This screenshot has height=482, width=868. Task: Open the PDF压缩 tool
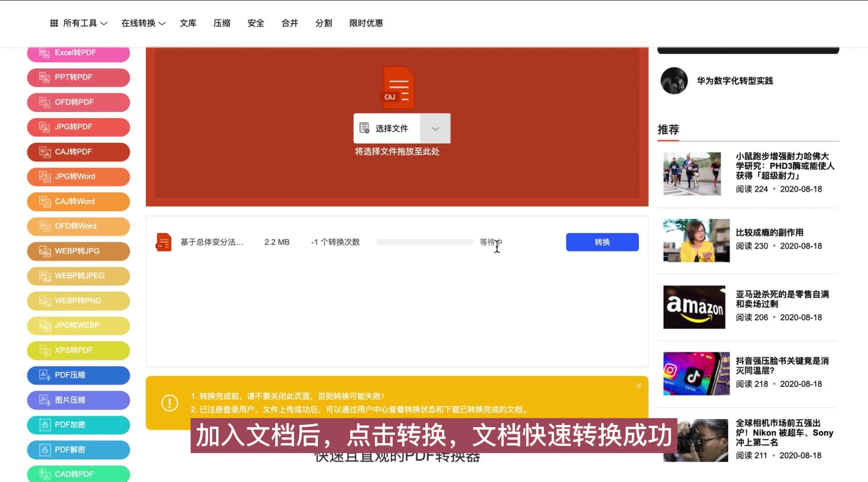point(79,375)
